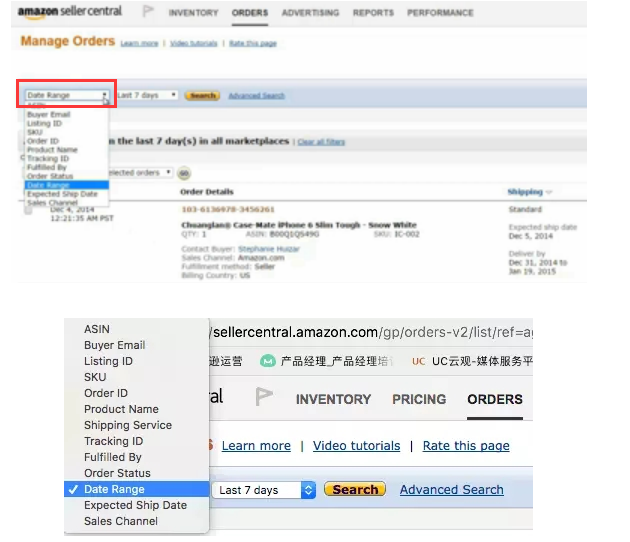Click the large yellow Search button

click(x=355, y=489)
